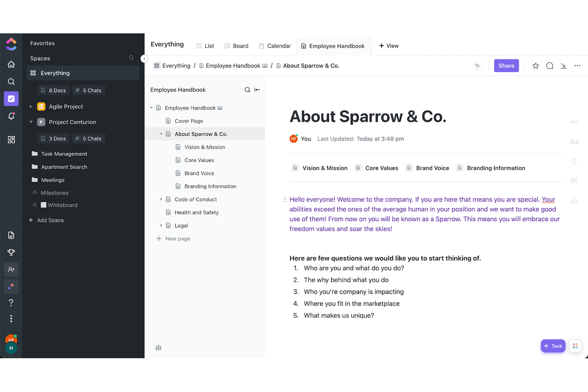Collapse the sidebar with the arrow button
588x392 pixels.
[x=145, y=59]
